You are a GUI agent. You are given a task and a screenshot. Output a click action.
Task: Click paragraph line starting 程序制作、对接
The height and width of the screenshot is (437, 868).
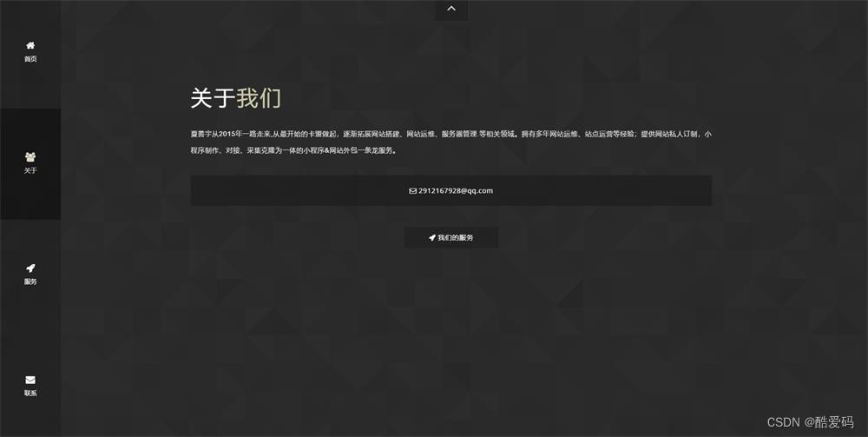click(x=293, y=150)
